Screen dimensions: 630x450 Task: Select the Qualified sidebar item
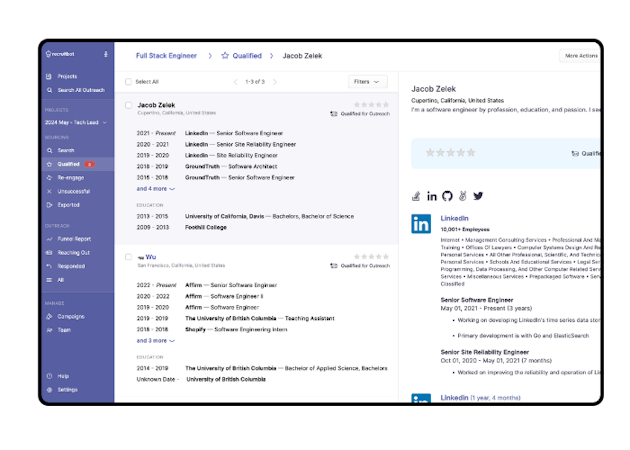[x=78, y=164]
